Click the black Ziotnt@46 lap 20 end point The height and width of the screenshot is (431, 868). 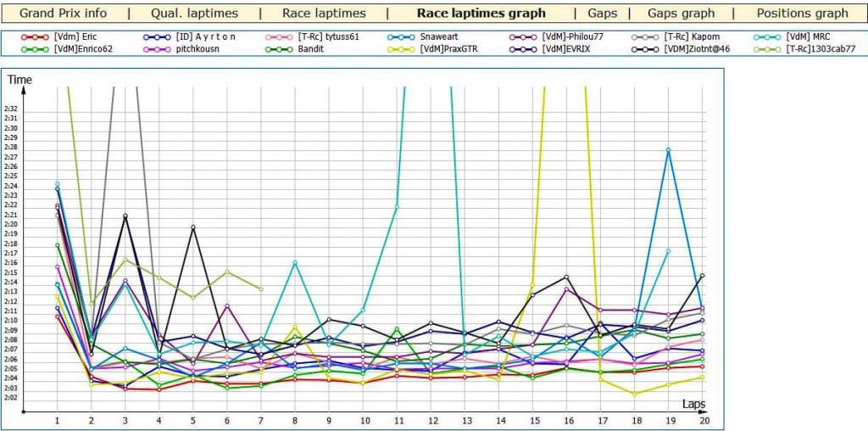coord(703,276)
